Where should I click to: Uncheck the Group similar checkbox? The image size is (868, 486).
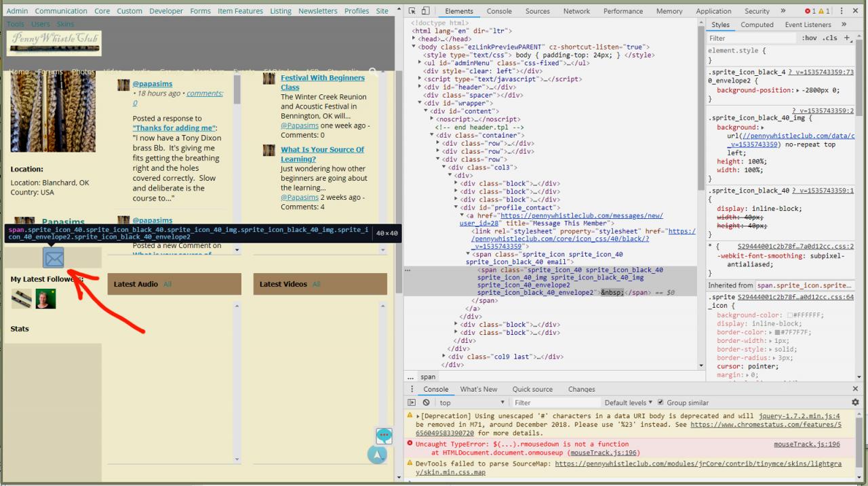click(x=660, y=403)
